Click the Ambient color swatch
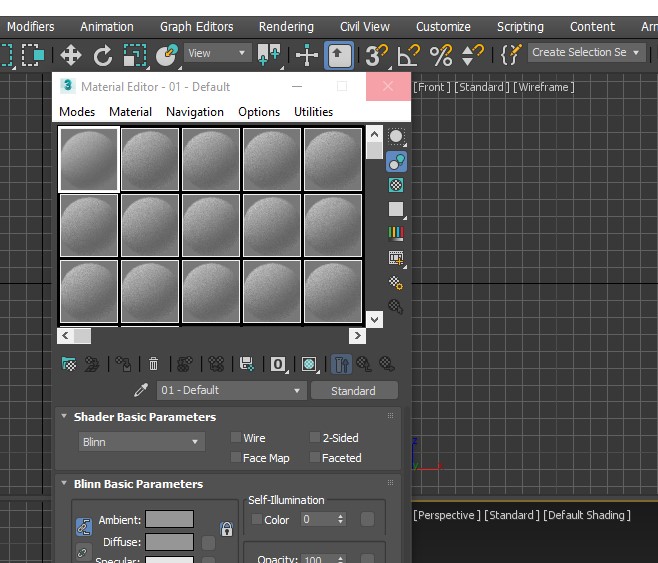 coord(169,519)
